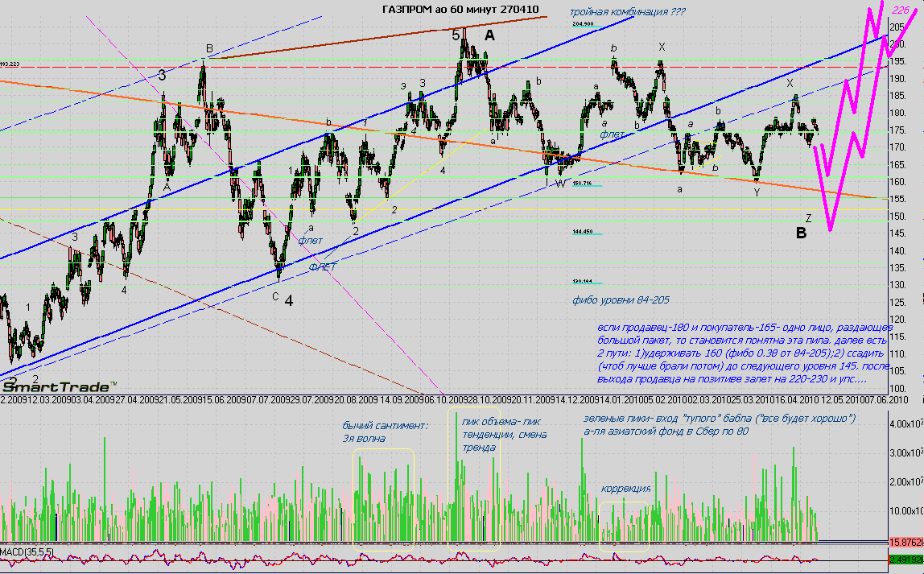Click the wave label 'Y' on the chart
Screen dimensions: 924x574
tap(757, 192)
